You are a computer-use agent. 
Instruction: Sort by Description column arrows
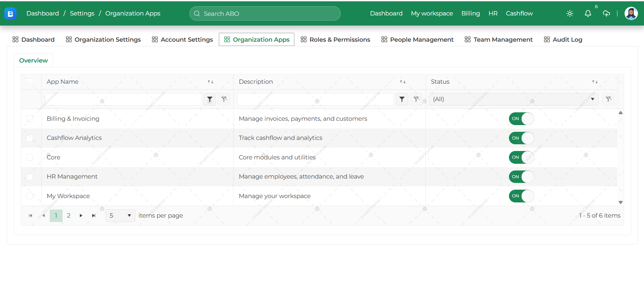point(403,82)
